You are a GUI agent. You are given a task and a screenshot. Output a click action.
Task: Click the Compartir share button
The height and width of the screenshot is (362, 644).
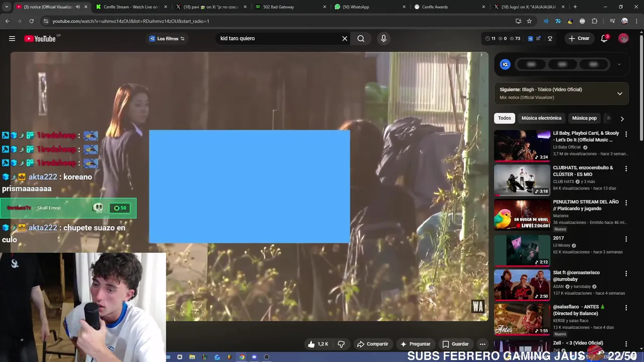372,344
